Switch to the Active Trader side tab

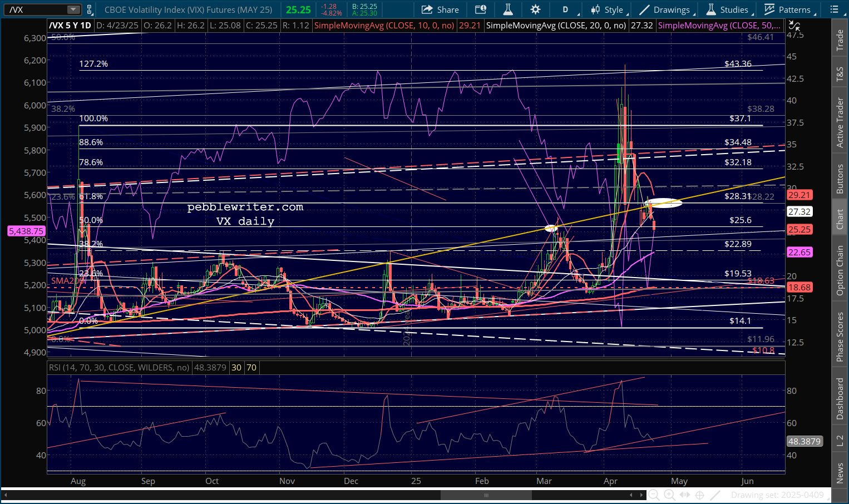click(x=840, y=122)
